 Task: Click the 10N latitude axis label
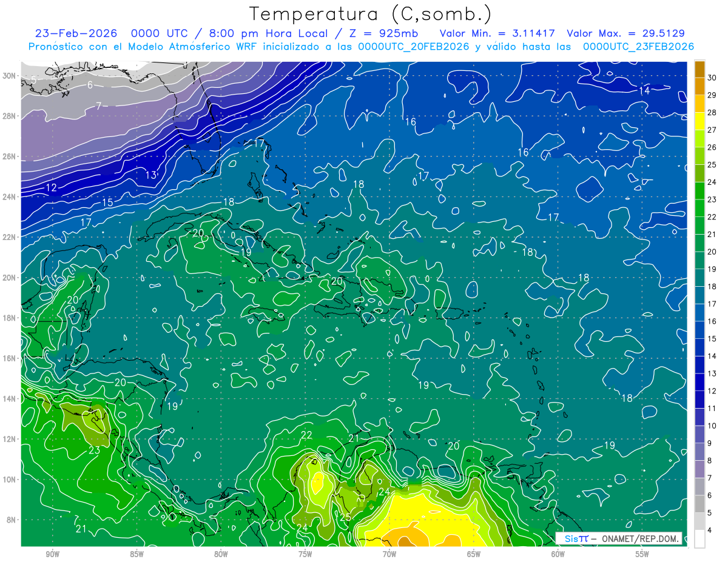[10, 479]
